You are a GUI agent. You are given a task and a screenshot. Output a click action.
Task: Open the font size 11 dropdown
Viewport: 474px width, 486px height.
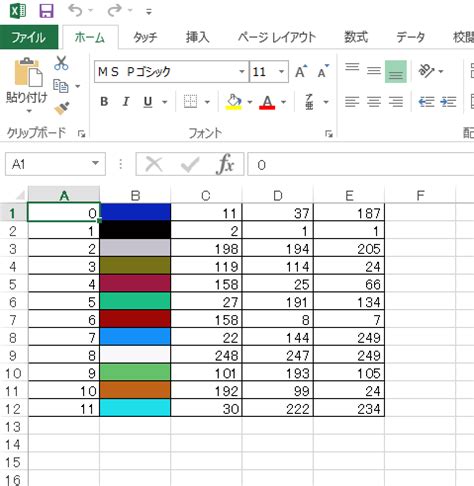281,71
